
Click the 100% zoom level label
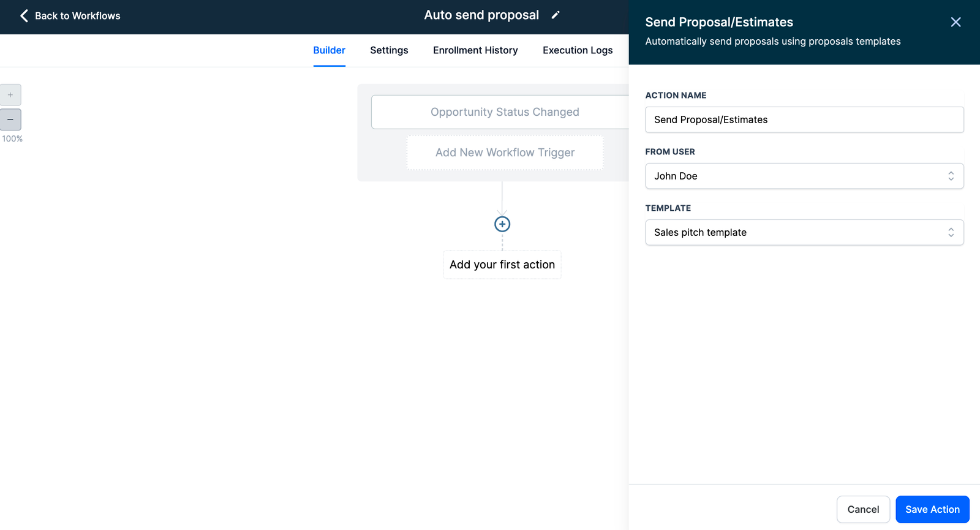[12, 139]
